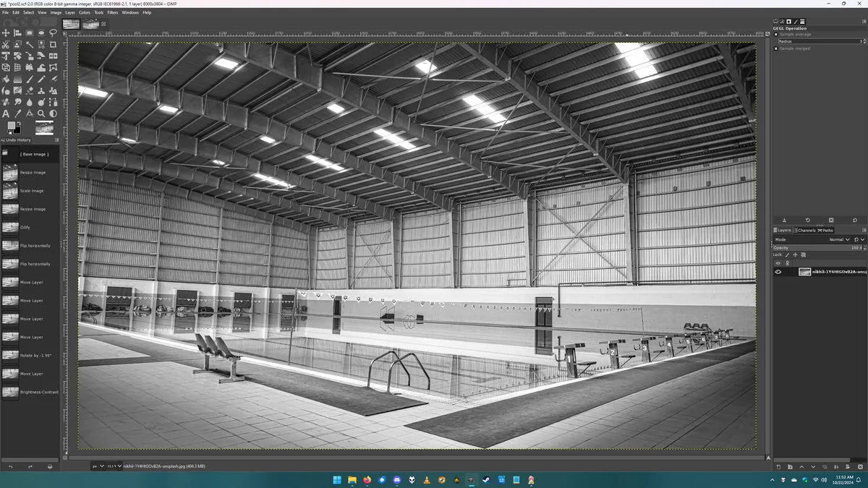868x488 pixels.
Task: Switch to the Paths tab
Action: 825,230
